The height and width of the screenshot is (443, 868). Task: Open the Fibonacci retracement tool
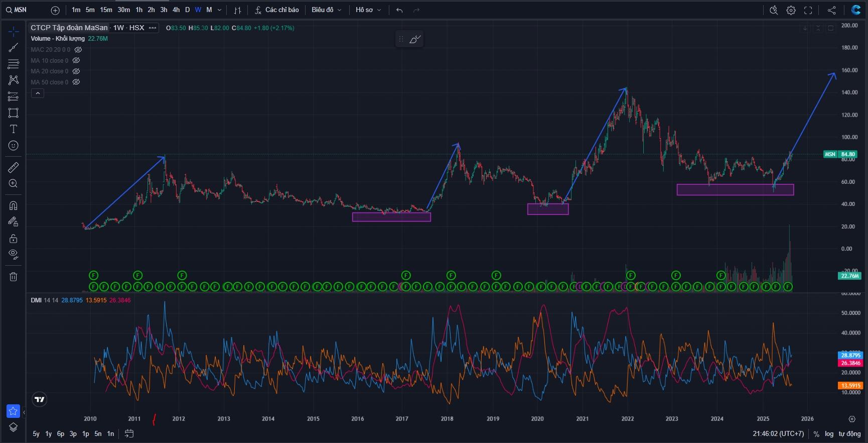click(14, 64)
